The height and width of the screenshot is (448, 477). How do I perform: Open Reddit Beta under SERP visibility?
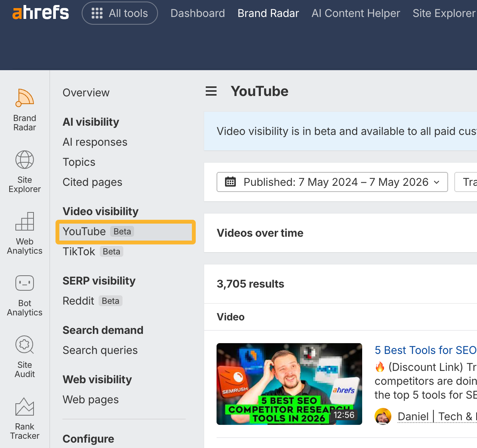(92, 301)
